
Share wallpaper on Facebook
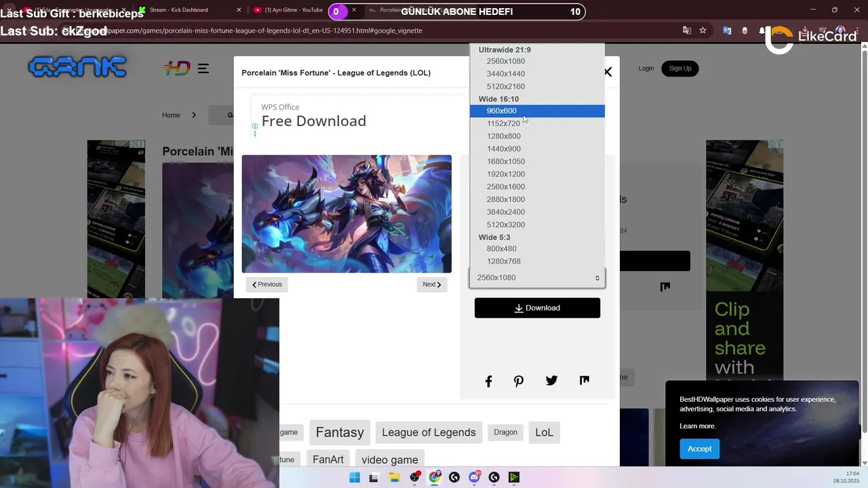pos(488,382)
